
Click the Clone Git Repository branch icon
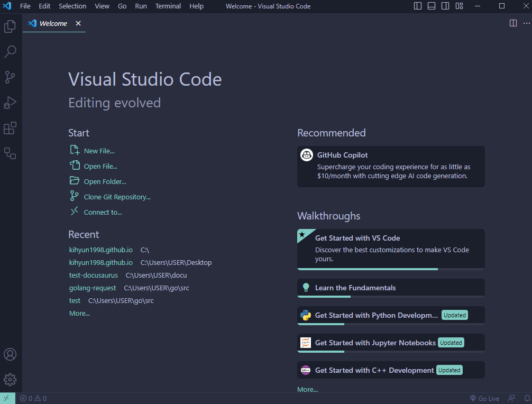click(75, 196)
